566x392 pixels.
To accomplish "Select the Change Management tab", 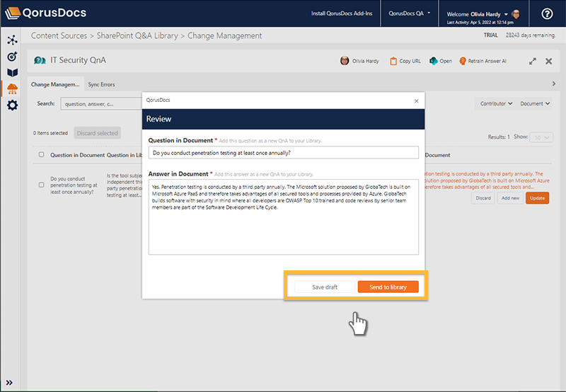I will pos(55,84).
